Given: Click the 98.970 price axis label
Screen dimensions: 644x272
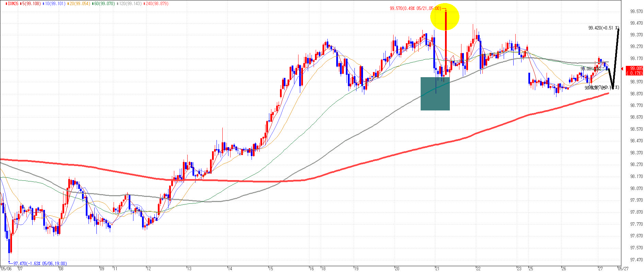Looking at the screenshot, I should tap(636, 82).
